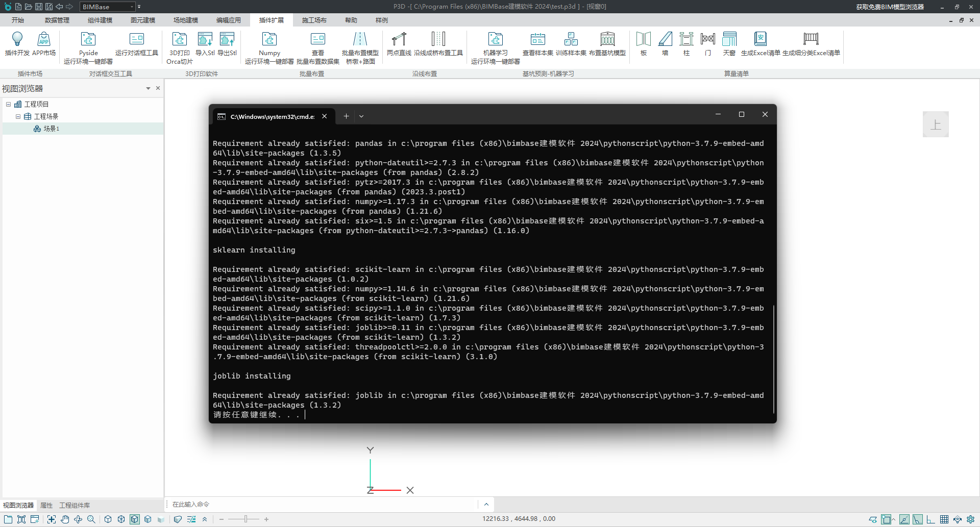Click the plus button to add a terminal tab
Viewport: 980px width, 527px height.
coord(346,116)
